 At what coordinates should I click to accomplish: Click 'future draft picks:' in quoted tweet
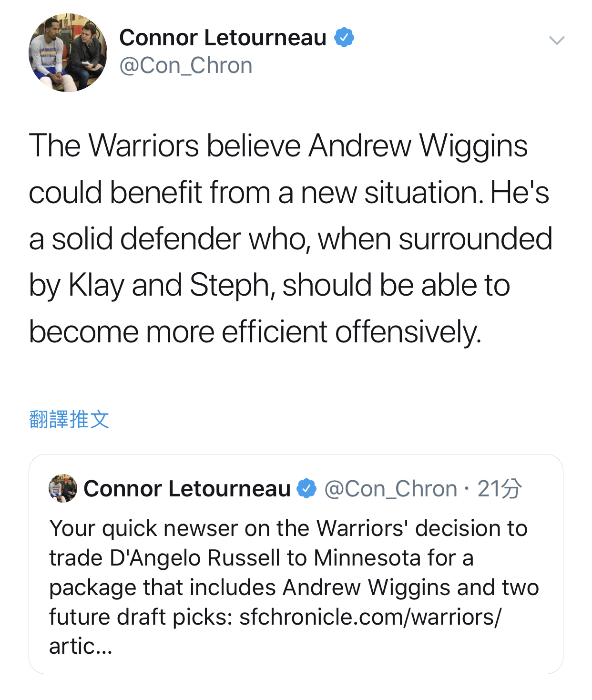tap(141, 617)
